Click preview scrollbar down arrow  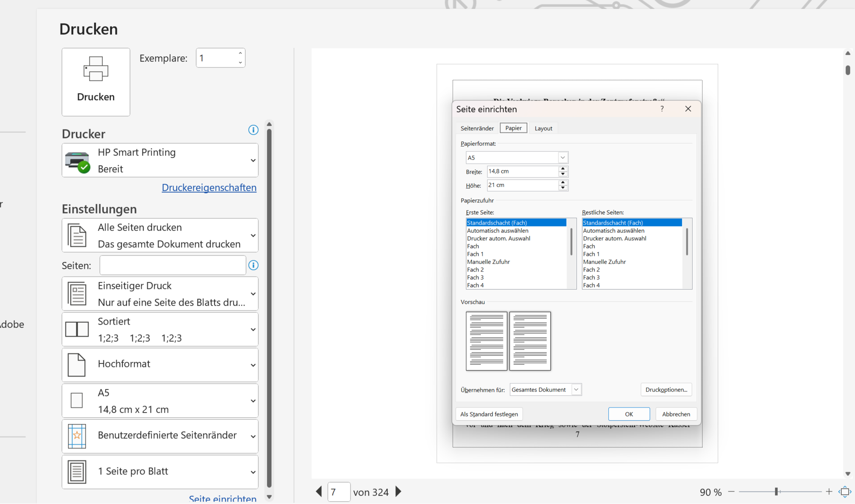click(x=848, y=474)
